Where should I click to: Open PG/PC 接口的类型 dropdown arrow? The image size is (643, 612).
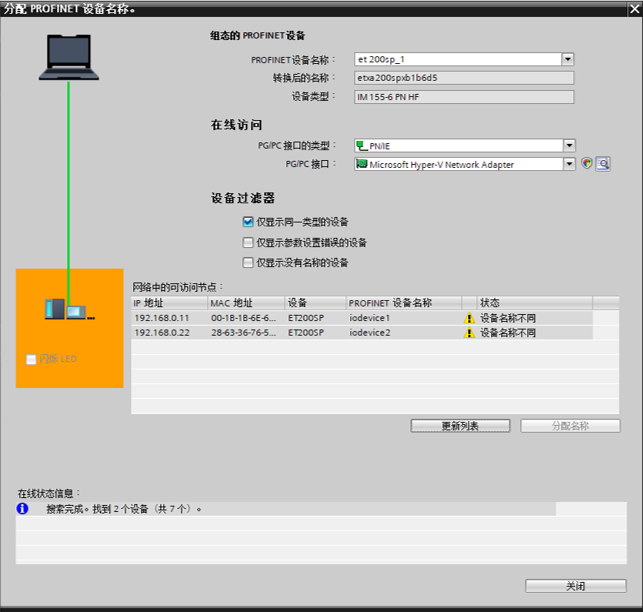(569, 145)
